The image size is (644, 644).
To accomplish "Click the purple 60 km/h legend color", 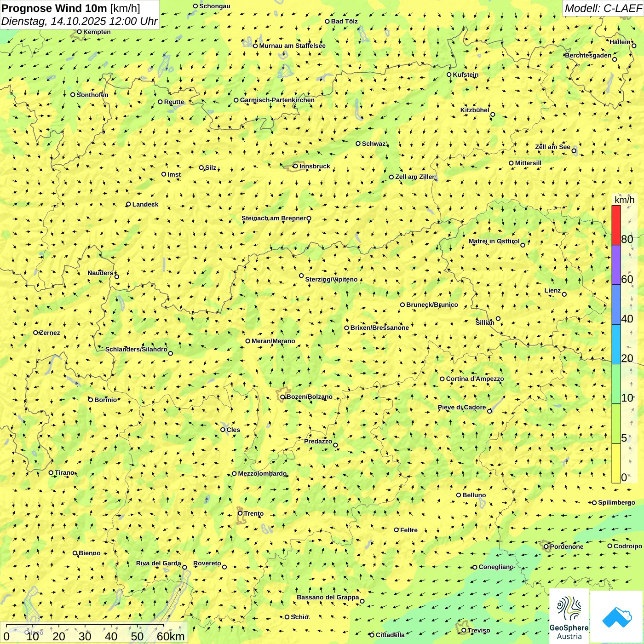I will (616, 265).
